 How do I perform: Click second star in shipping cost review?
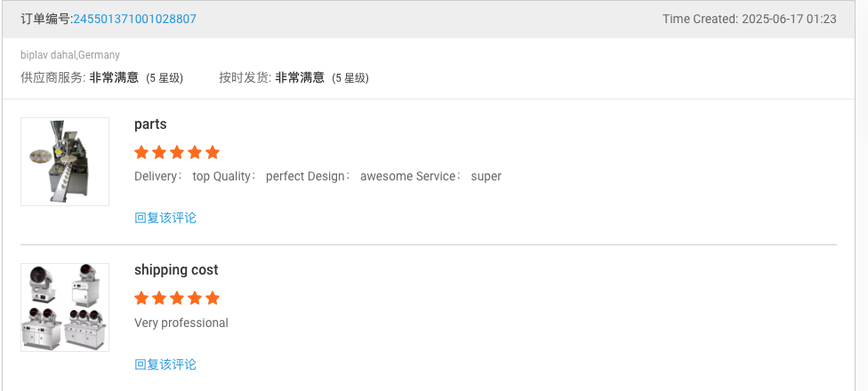point(159,298)
